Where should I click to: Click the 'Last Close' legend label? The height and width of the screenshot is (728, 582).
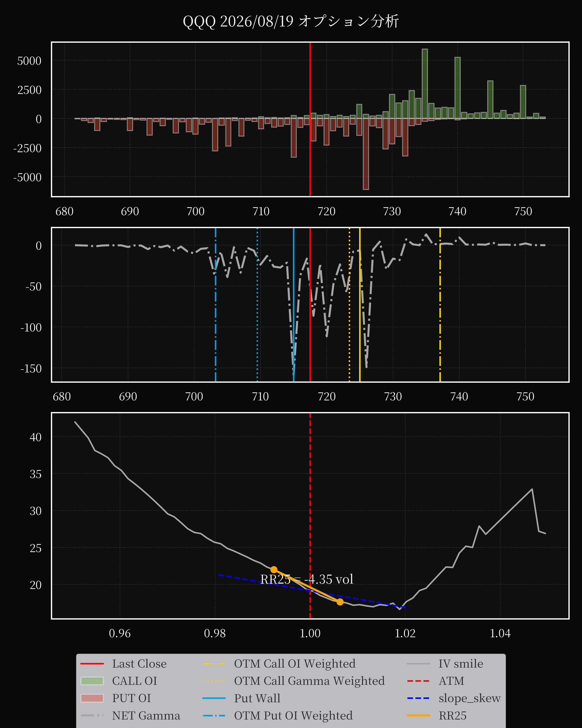[x=139, y=663]
